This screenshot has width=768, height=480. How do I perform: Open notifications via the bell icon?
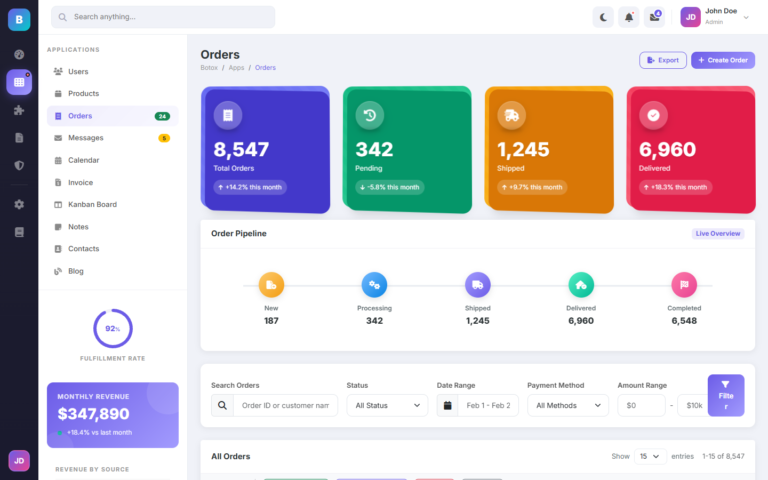[x=629, y=17]
